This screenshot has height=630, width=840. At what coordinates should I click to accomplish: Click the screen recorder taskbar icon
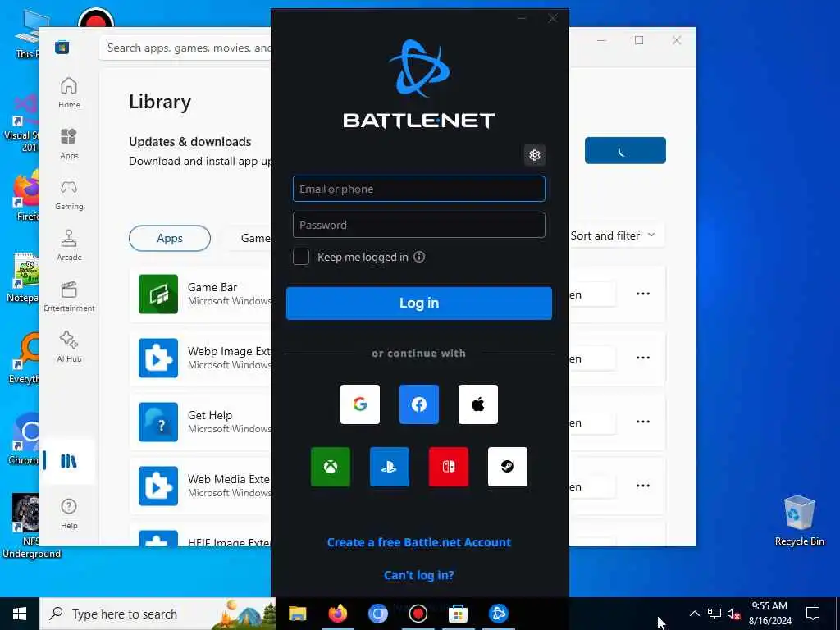pos(418,614)
